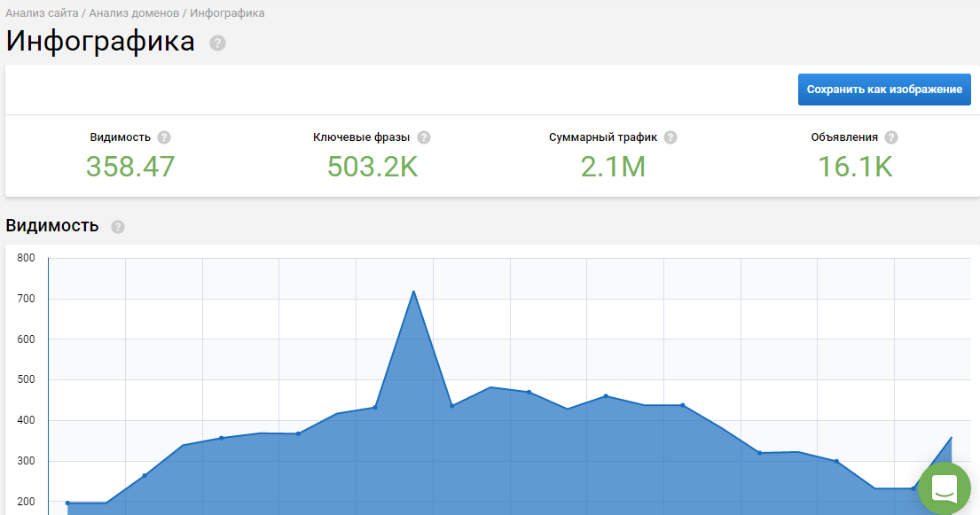This screenshot has height=515, width=980.
Task: Click question mark next to Ключевые фразы
Action: pos(424,137)
